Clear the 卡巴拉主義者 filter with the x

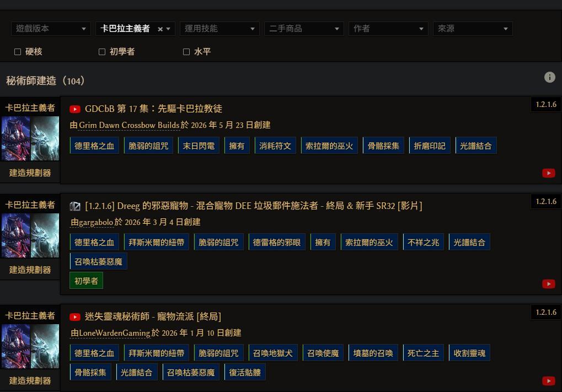pos(160,29)
